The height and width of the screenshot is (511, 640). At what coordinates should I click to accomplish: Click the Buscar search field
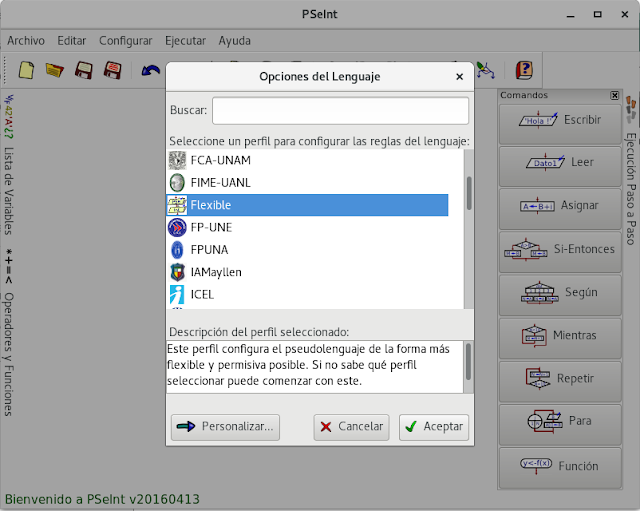pos(340,111)
